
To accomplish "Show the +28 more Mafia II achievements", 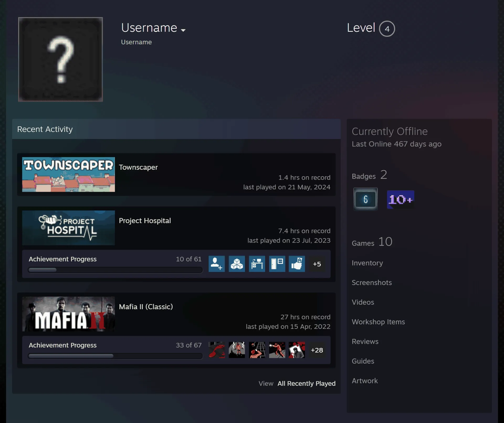I will (x=317, y=350).
